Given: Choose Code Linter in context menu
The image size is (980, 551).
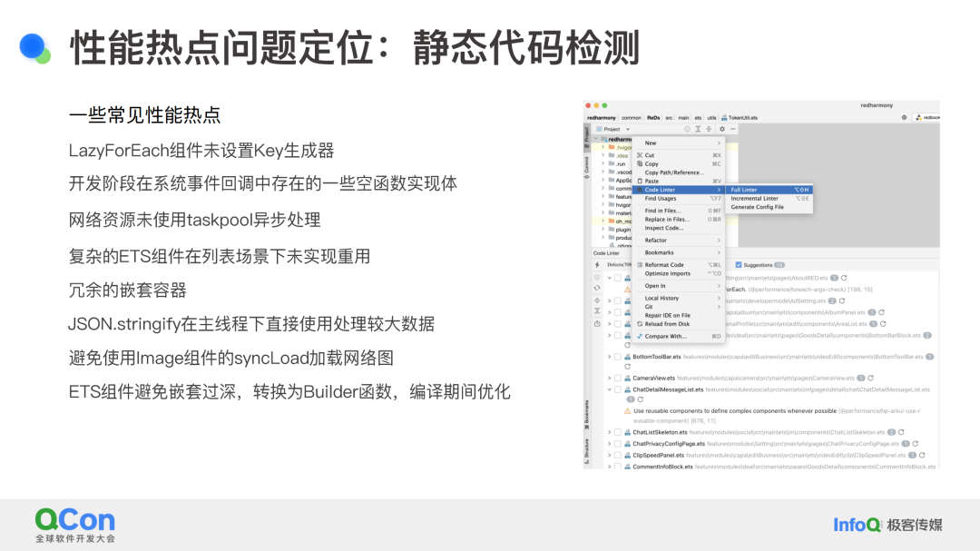Looking at the screenshot, I should click(x=679, y=190).
